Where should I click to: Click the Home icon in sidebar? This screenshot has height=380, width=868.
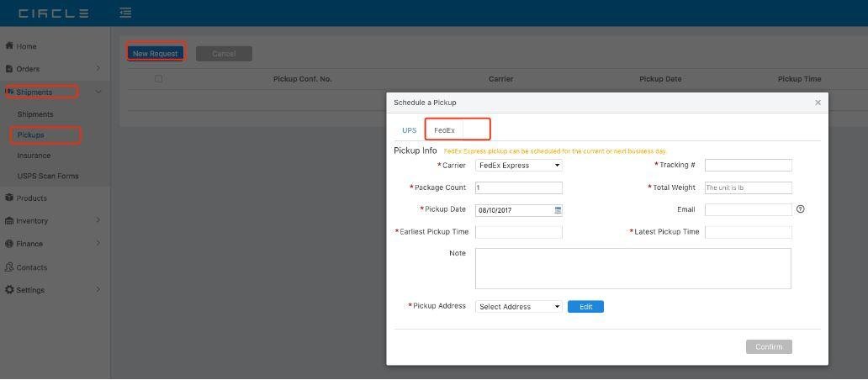tap(9, 46)
